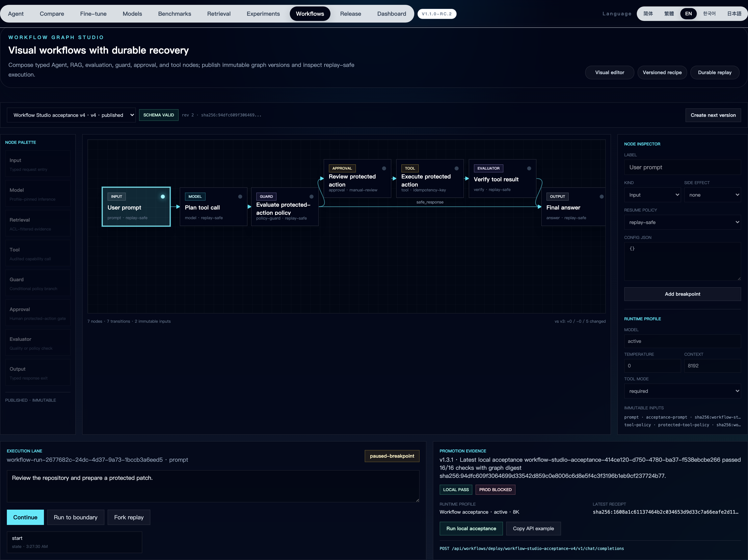Click the Label field containing User prompt
Viewport: 748px width, 560px height.
pos(682,167)
